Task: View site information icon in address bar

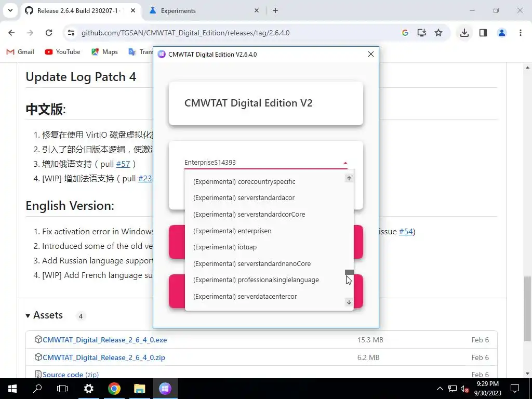Action: tap(71, 33)
